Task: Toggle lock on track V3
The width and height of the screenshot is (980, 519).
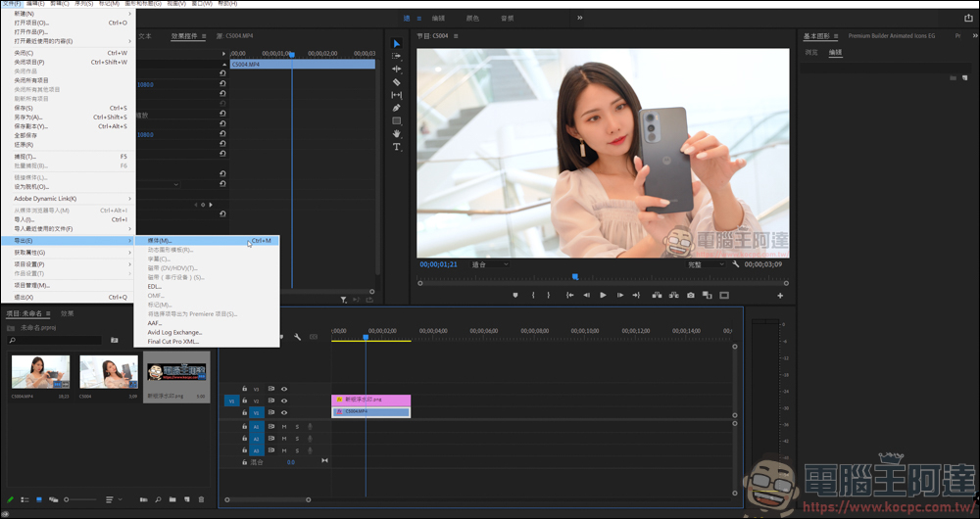Action: click(244, 389)
